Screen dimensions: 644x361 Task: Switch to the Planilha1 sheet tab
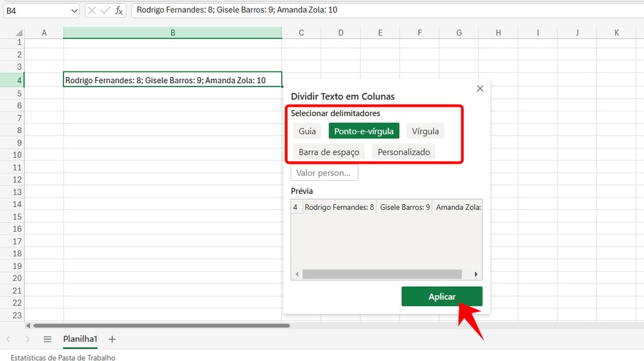point(80,339)
